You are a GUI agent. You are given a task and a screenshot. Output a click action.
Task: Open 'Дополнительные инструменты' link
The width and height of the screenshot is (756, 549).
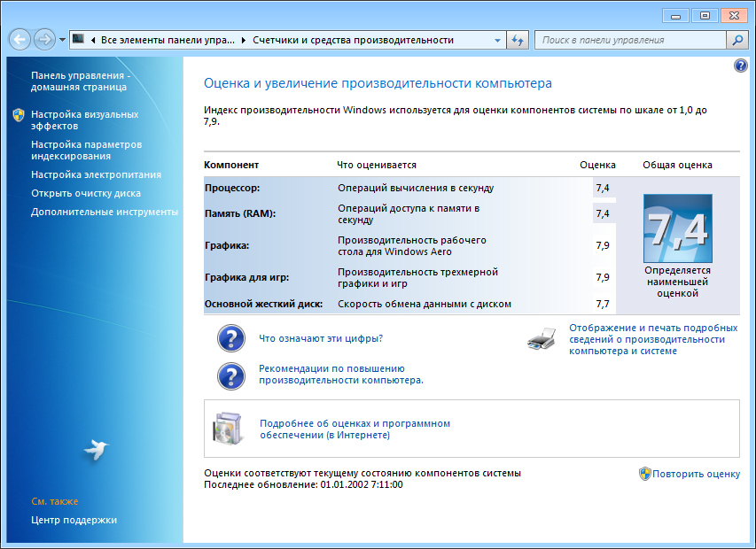click(105, 212)
